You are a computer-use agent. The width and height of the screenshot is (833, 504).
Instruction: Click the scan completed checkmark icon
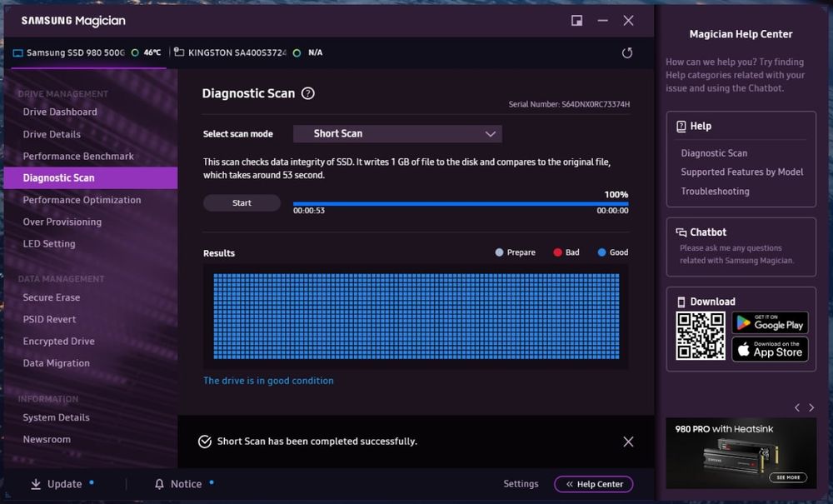click(x=205, y=442)
